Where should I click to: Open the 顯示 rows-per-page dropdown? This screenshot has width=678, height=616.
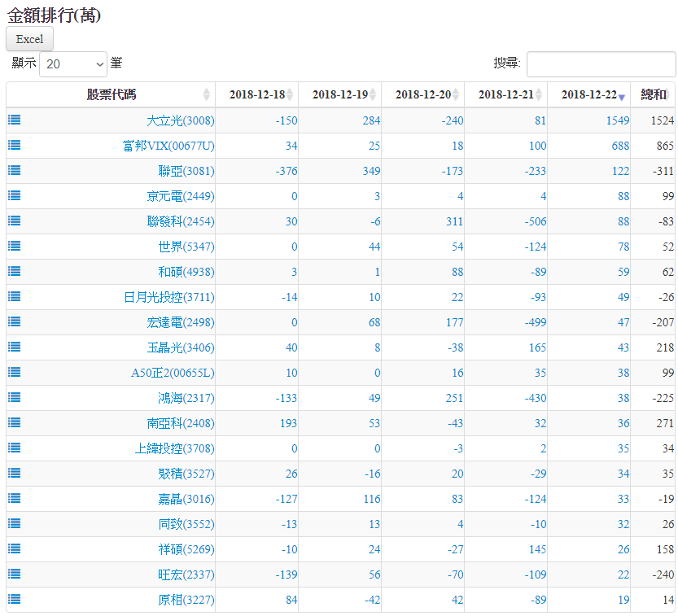click(x=73, y=63)
